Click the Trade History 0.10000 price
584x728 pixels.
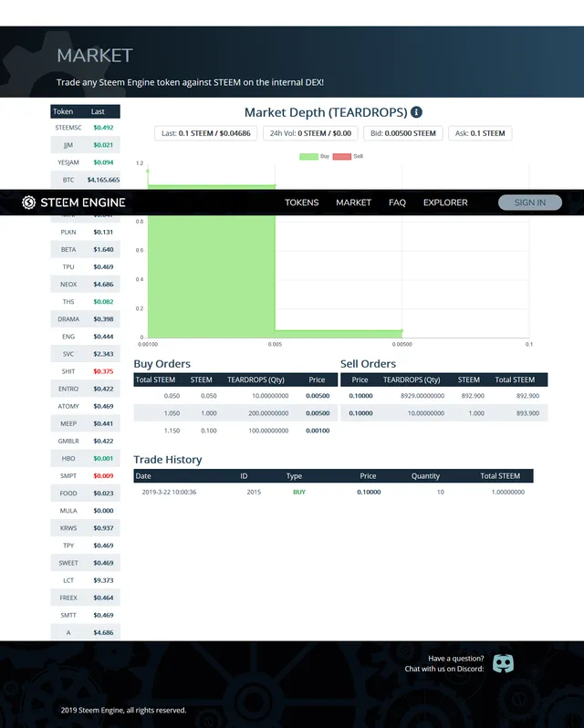[x=369, y=492]
